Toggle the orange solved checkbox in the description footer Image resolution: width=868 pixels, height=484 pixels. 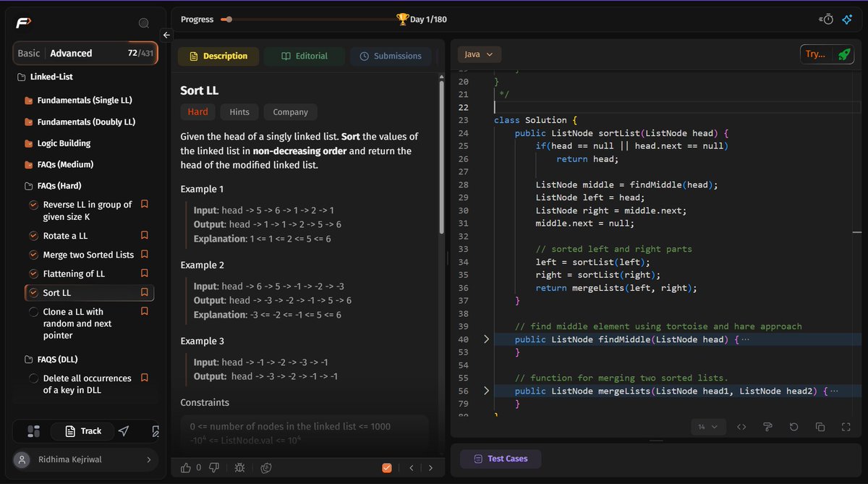[x=387, y=468]
